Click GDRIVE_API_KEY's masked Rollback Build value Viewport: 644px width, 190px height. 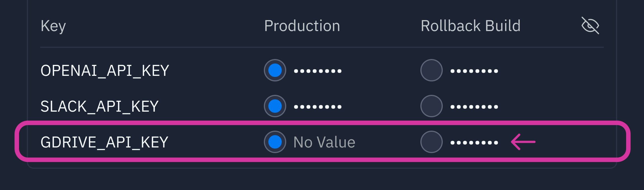point(474,143)
